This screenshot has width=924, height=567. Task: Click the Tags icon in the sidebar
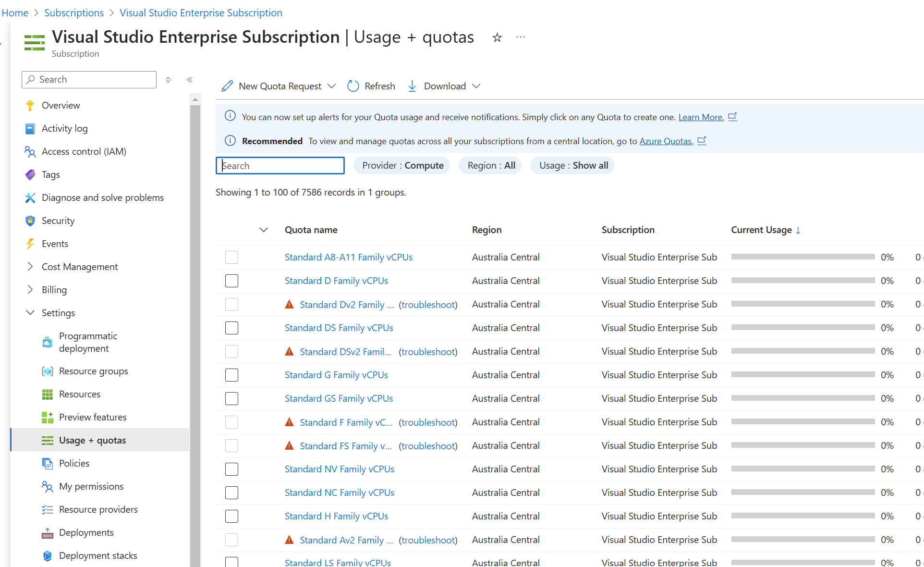(30, 174)
